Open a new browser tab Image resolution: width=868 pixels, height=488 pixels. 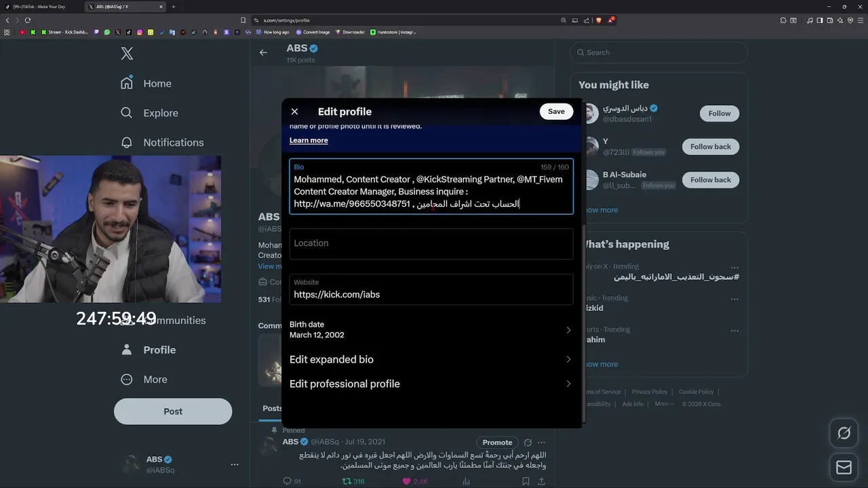pos(174,7)
